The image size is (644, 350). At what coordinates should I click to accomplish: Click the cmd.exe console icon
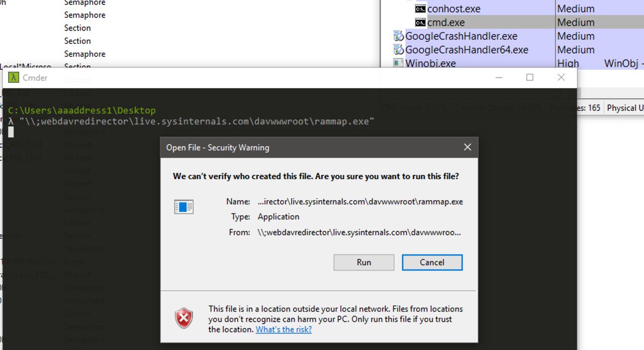point(420,23)
